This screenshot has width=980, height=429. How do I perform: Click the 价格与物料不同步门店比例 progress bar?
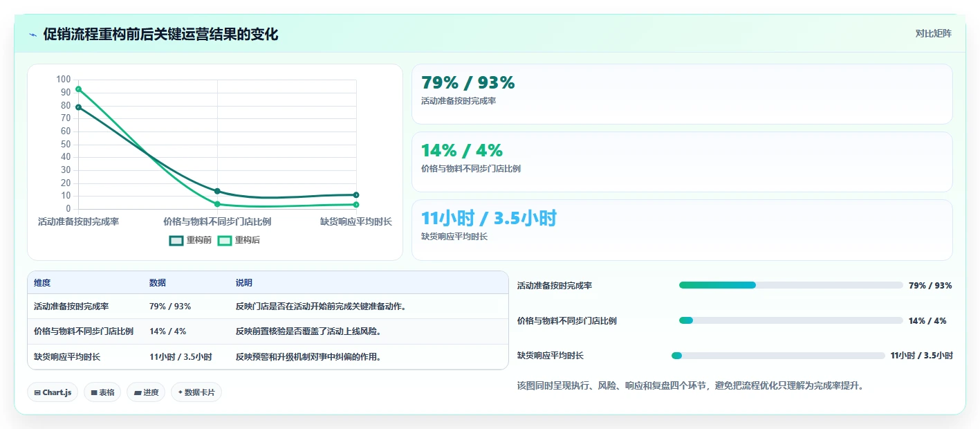pos(791,320)
